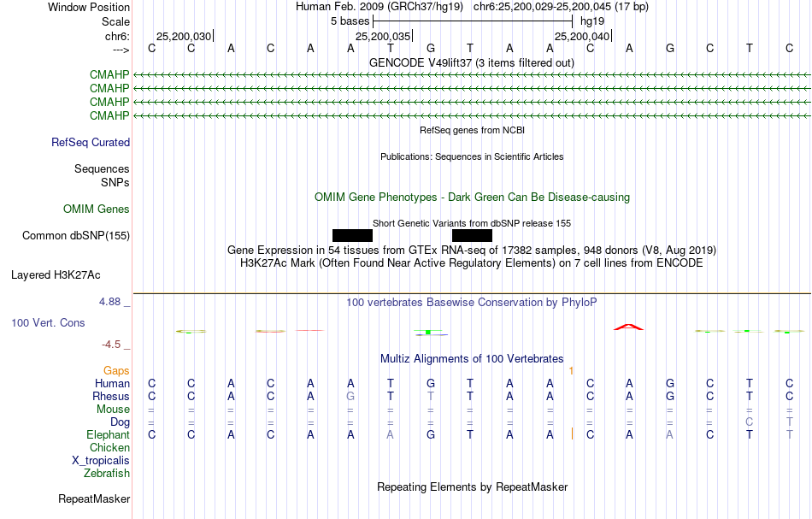Image resolution: width=812 pixels, height=519 pixels.
Task: Select the Dog alignment row label
Action: 120,422
